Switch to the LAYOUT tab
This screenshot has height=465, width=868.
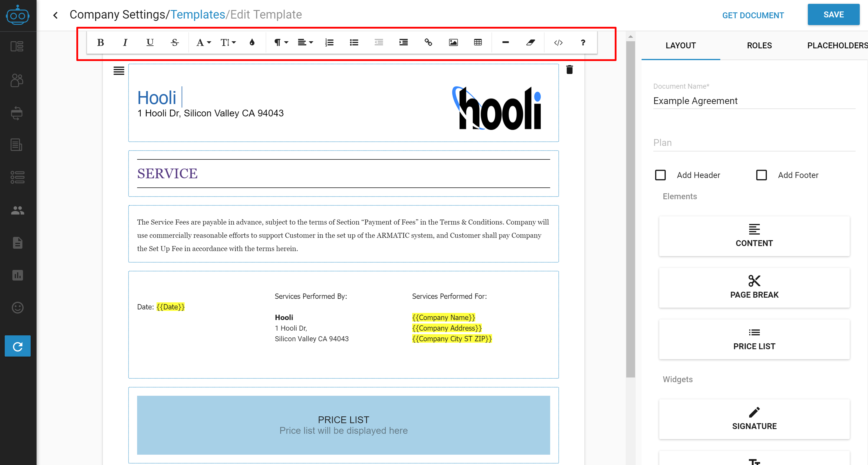point(681,45)
